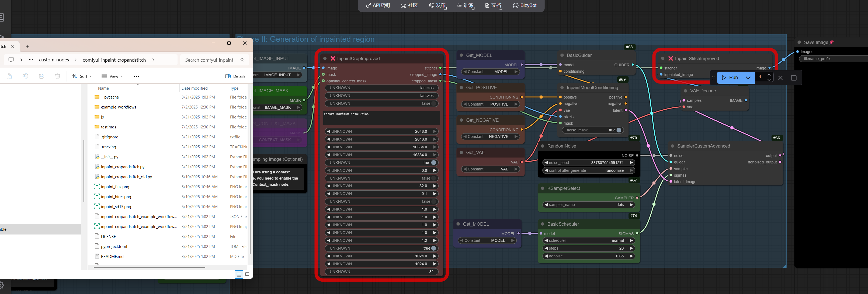Open the API密钥 menu item
The height and width of the screenshot is (294, 868).
click(378, 5)
